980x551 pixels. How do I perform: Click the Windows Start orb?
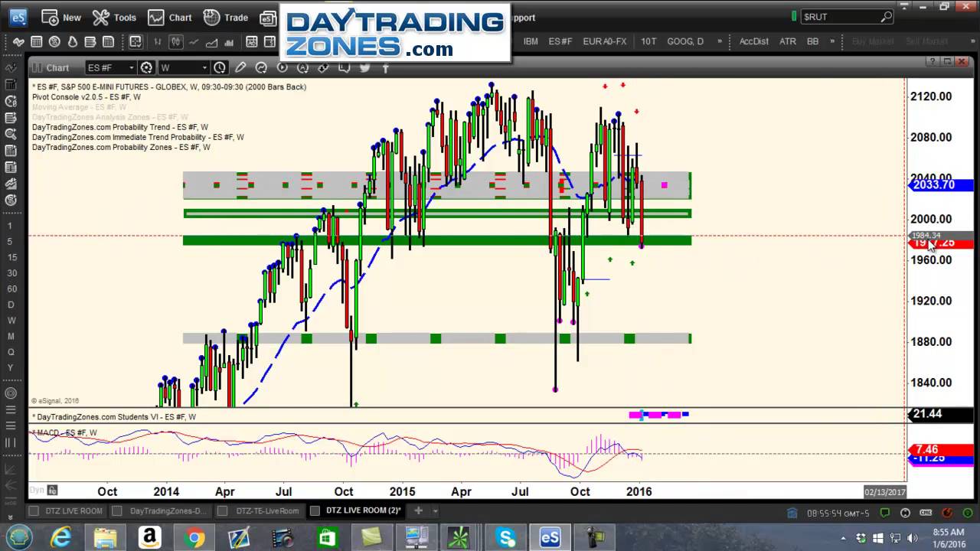click(18, 536)
